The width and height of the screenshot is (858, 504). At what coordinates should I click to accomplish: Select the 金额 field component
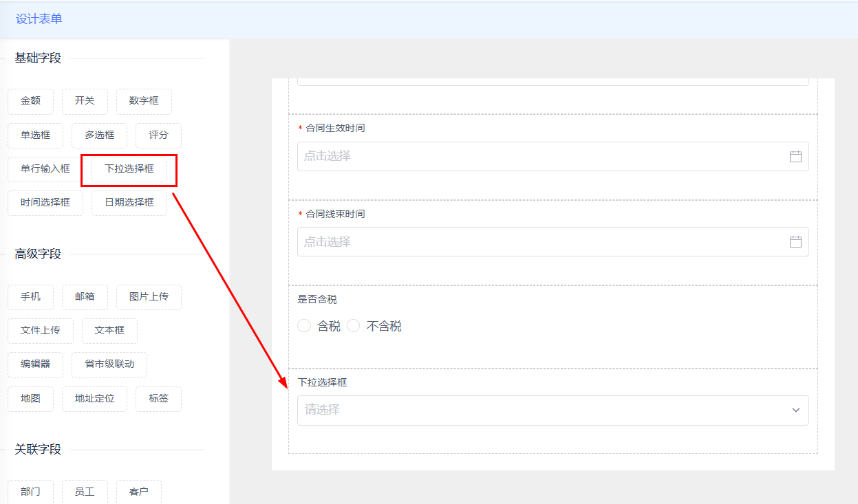pos(30,101)
